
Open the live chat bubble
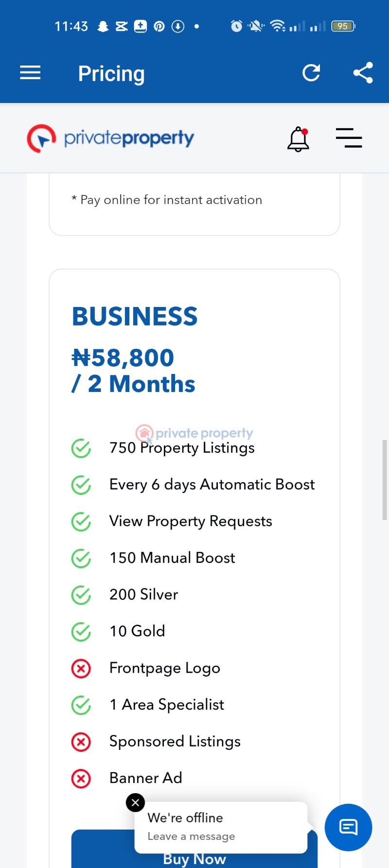click(348, 827)
